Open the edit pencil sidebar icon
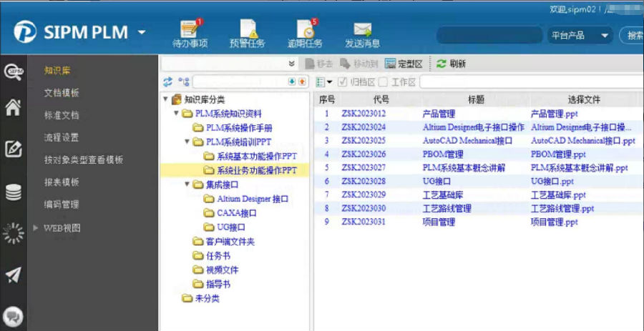This screenshot has width=644, height=331. pos(13,149)
